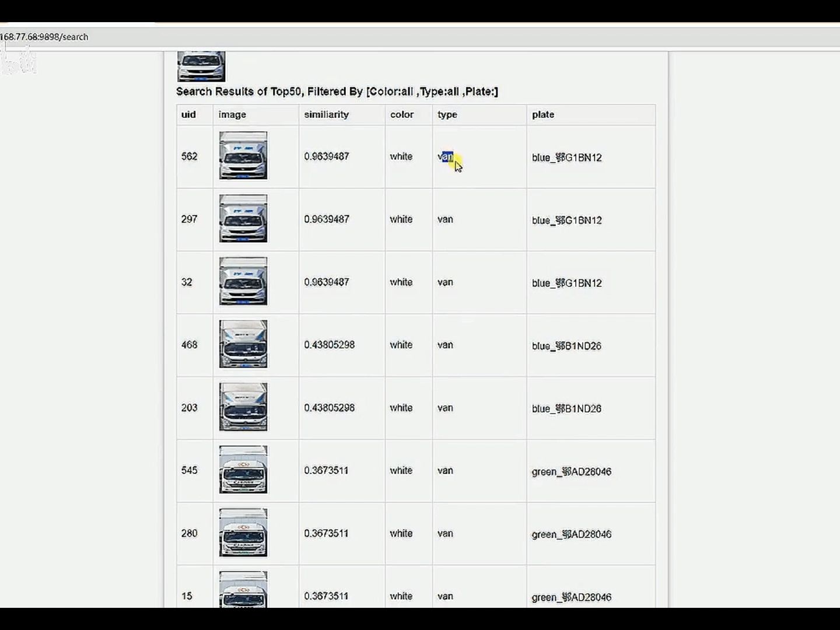The height and width of the screenshot is (630, 840).
Task: Open the vehicle thumbnail for uid 562
Action: 243,156
